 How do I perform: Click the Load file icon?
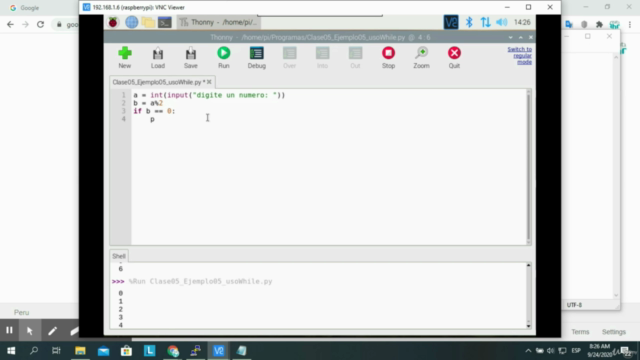(158, 57)
